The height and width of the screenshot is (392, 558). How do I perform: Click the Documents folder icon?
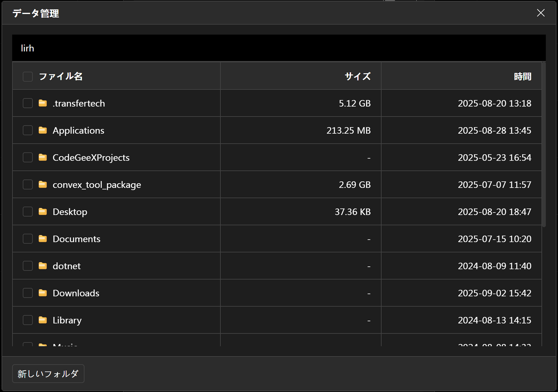tap(43, 239)
